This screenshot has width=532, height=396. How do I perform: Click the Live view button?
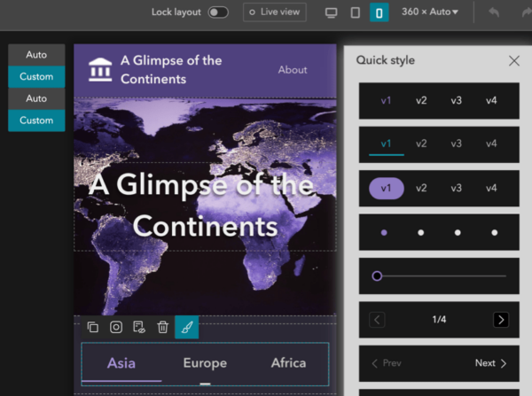pos(275,12)
